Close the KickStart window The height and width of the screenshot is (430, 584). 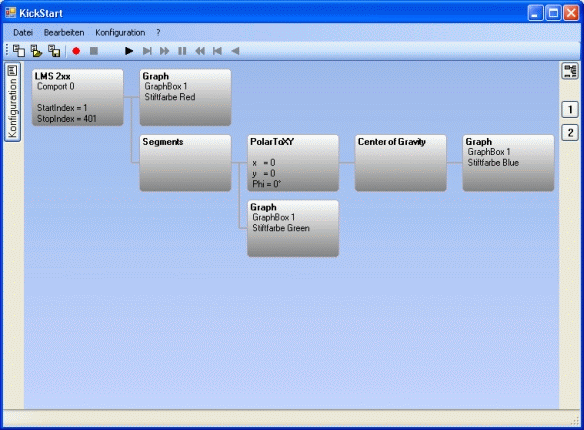(x=571, y=13)
